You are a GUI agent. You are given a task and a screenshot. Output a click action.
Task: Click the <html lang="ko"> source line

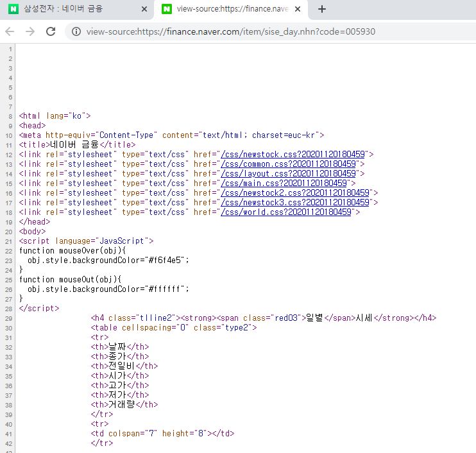click(55, 116)
